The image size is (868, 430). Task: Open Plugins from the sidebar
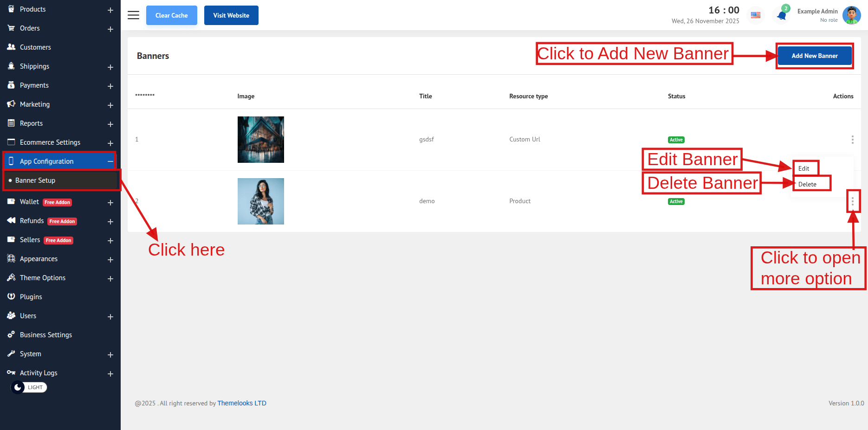point(31,297)
